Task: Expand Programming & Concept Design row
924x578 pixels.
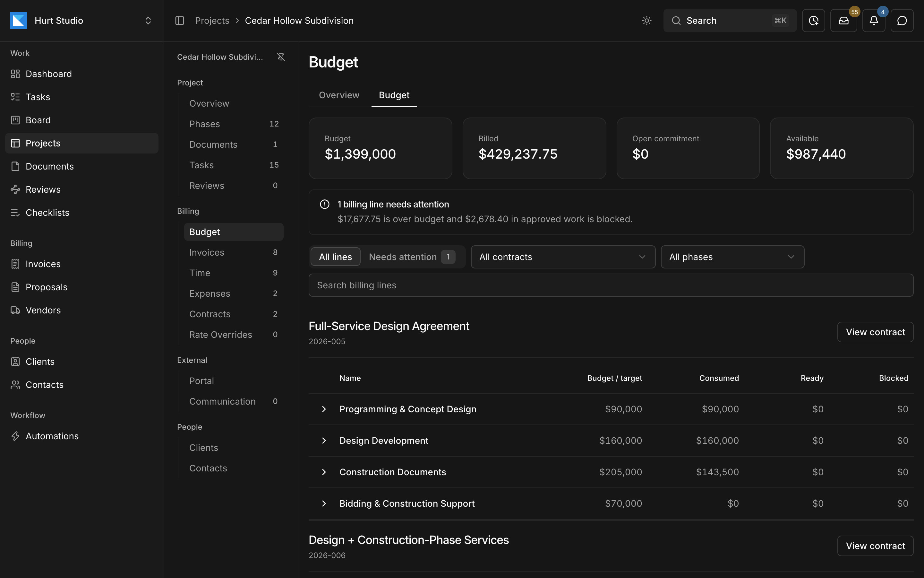Action: coord(324,409)
